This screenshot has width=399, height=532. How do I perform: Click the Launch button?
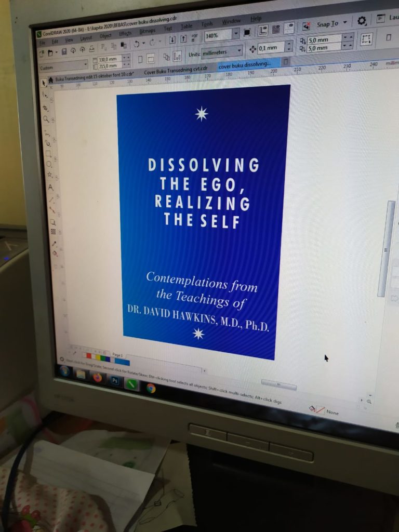(x=387, y=18)
